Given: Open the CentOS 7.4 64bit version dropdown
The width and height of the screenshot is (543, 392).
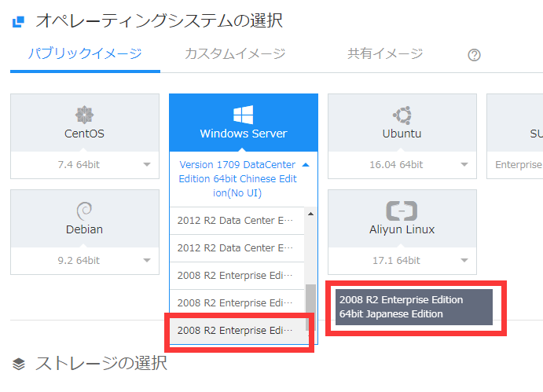Looking at the screenshot, I should tap(85, 164).
